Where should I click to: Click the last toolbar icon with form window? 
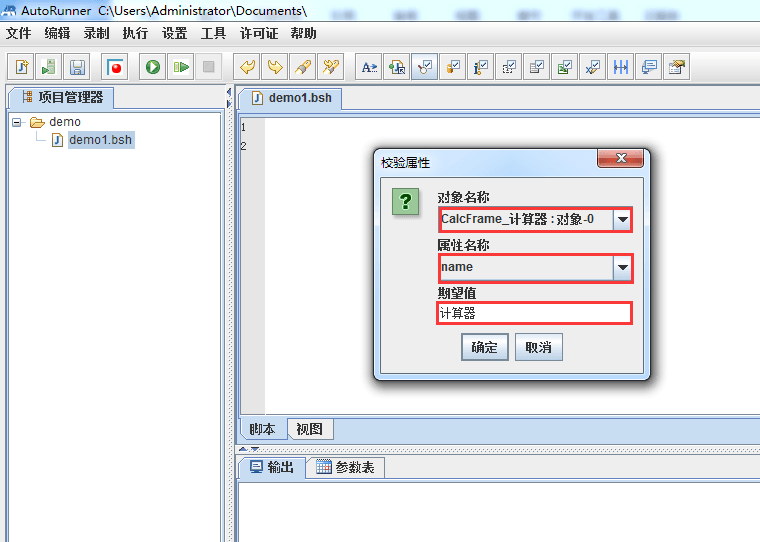[677, 67]
